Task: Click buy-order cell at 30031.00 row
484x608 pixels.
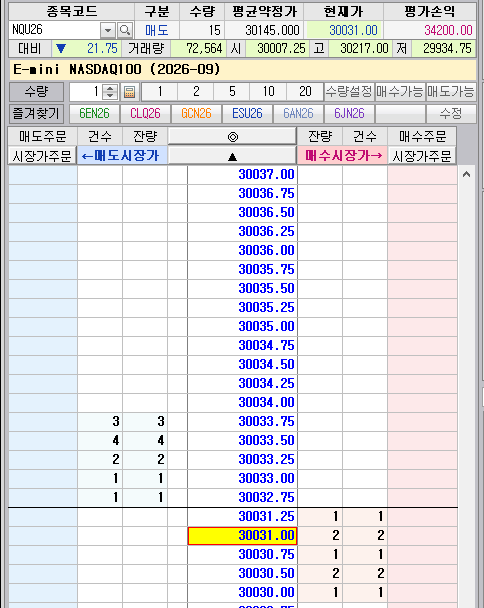Action: click(422, 535)
